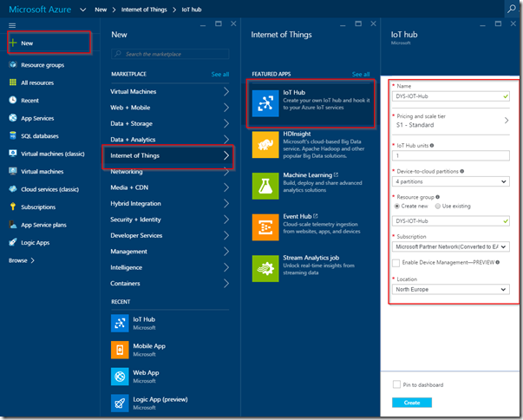The width and height of the screenshot is (523, 420).
Task: Open recent Mobile App icon
Action: [x=120, y=350]
